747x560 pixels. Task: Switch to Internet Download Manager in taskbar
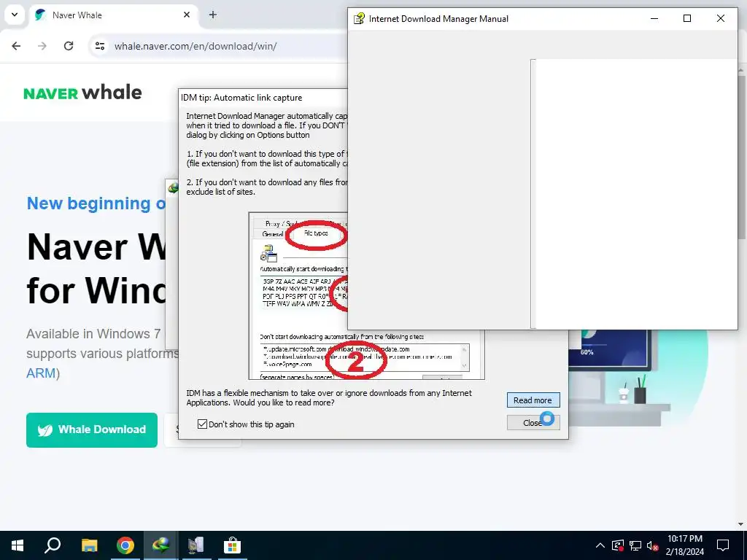(160, 545)
